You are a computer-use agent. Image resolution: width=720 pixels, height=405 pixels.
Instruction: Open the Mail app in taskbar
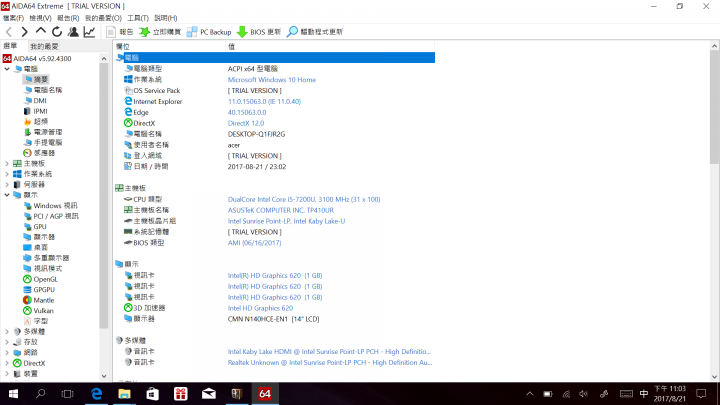208,394
